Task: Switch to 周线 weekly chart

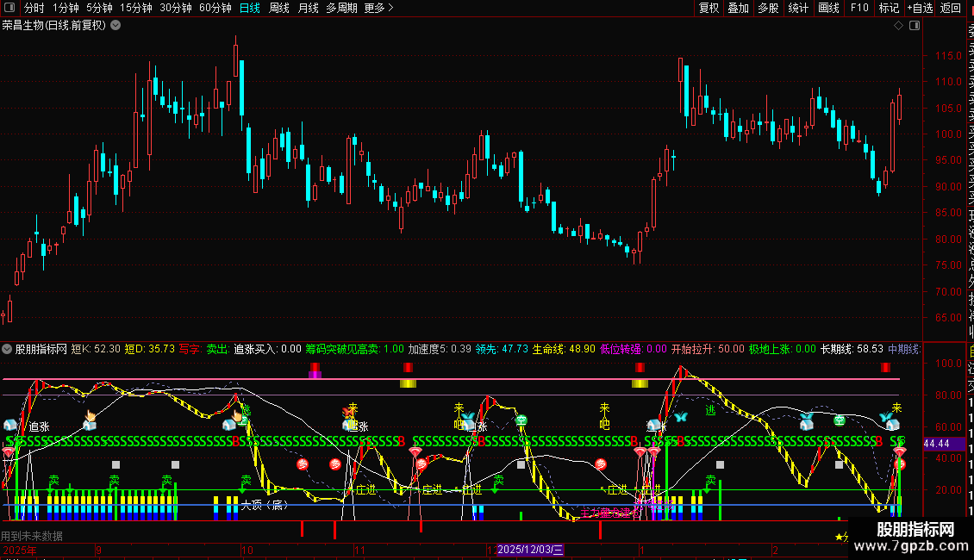Action: (x=279, y=8)
